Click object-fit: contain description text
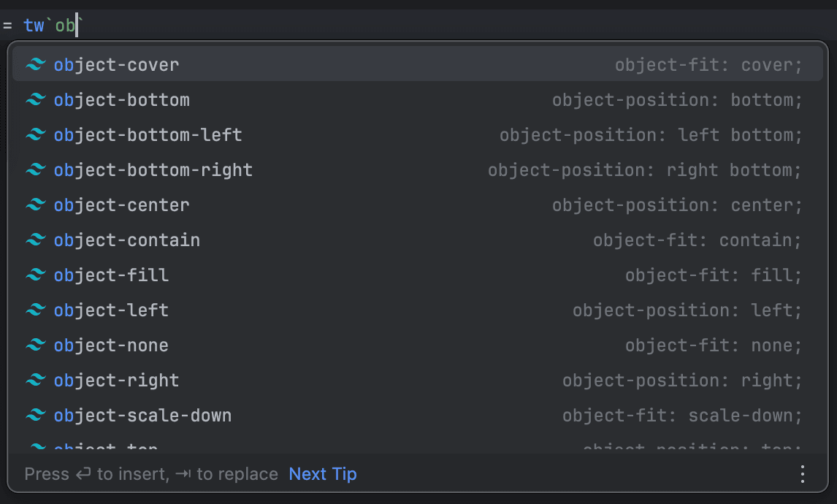 697,240
